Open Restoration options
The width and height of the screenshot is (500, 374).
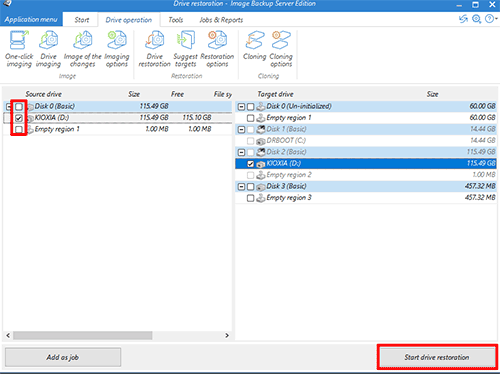coord(217,49)
